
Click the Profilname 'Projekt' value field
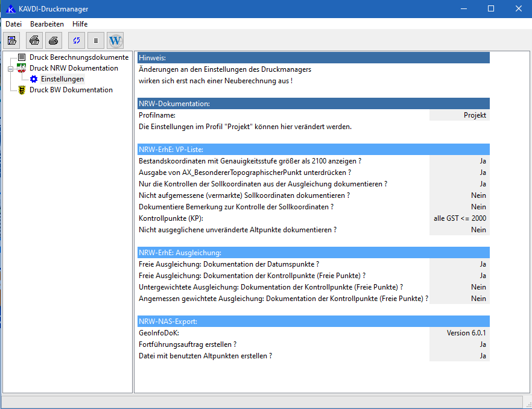click(x=459, y=115)
